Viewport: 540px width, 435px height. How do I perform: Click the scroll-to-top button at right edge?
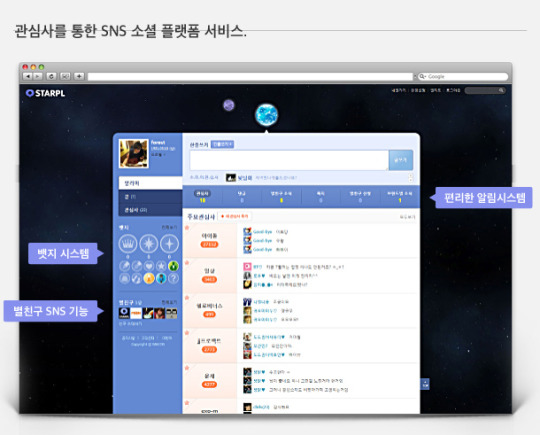click(425, 384)
